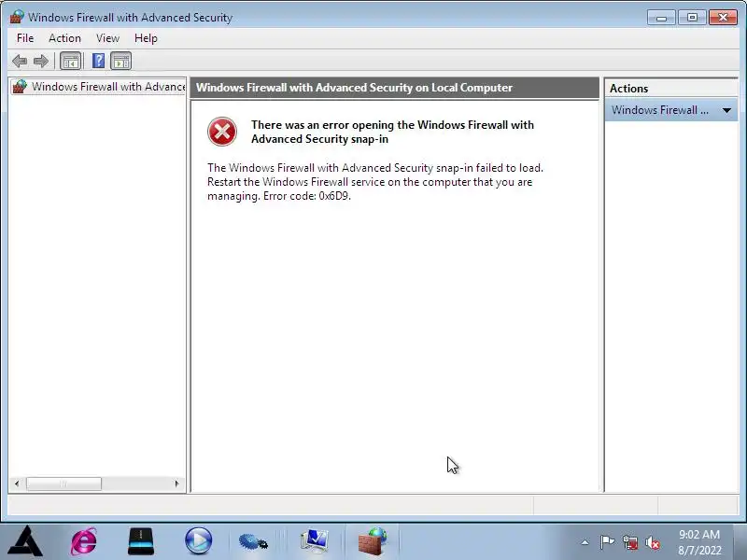Click the 'Error code: 0x6D9' text
Screen dimensions: 747x560
tap(307, 196)
